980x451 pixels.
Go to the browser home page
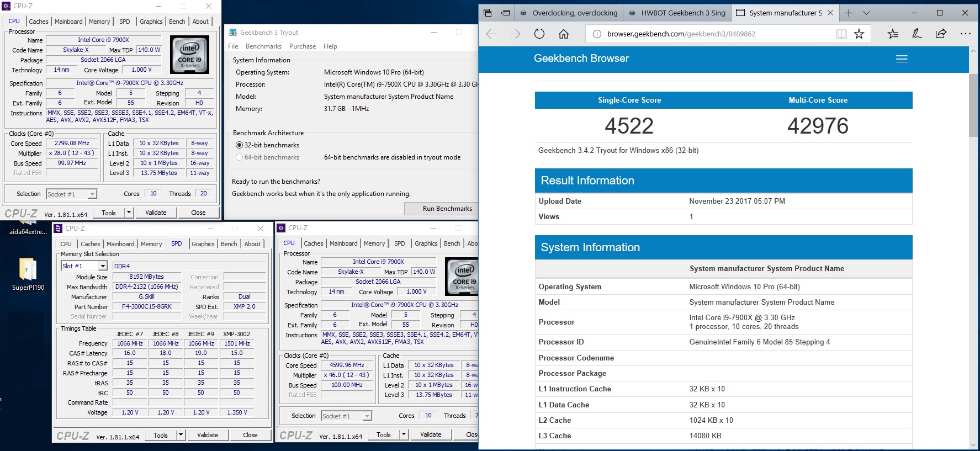tap(564, 34)
